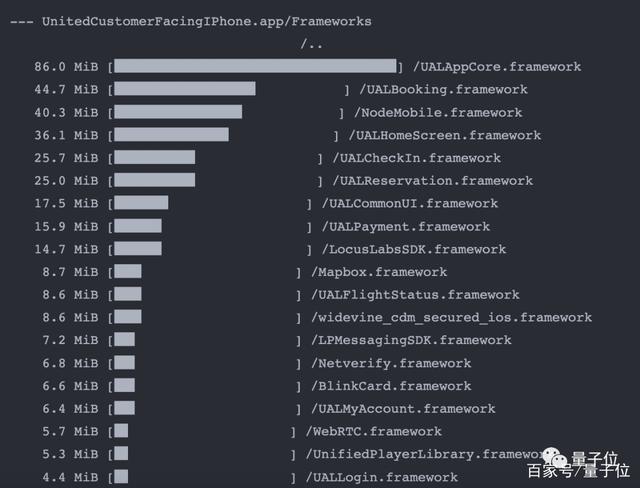The image size is (640, 488).
Task: Go to parent directory /..
Action: [x=311, y=44]
